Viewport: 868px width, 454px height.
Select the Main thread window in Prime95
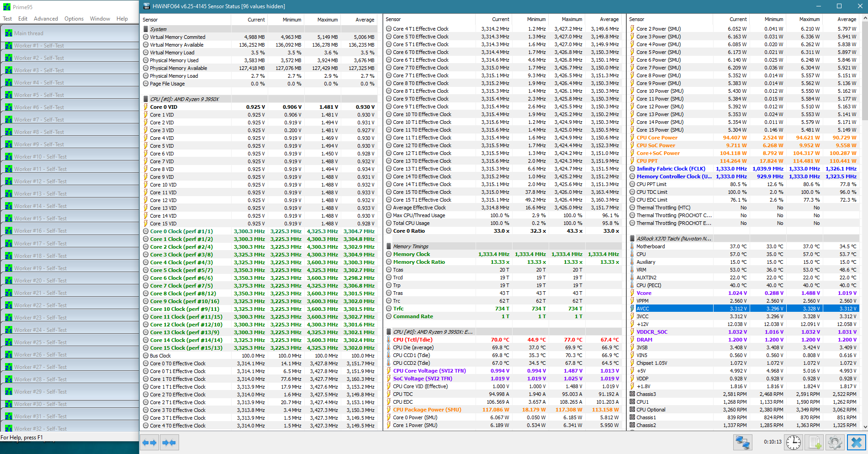69,33
